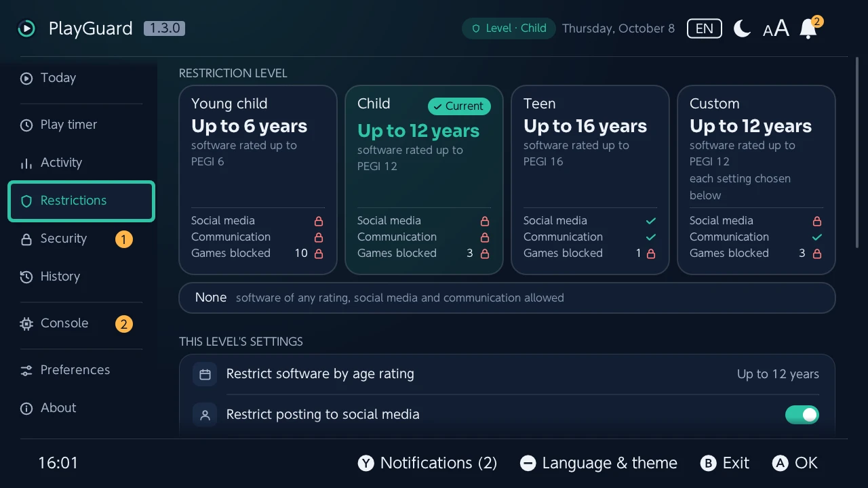Click the version 1.3.0 badge
Screen dimensions: 868x488
(164, 28)
